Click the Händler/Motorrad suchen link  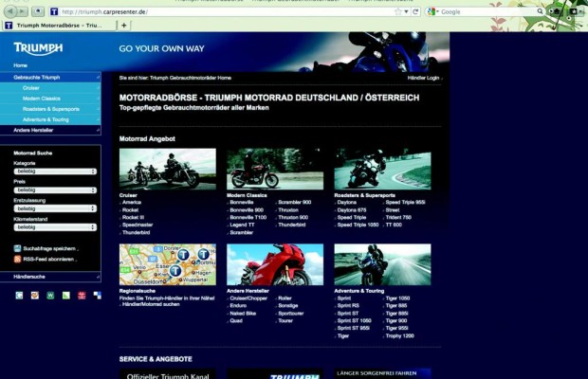151,304
